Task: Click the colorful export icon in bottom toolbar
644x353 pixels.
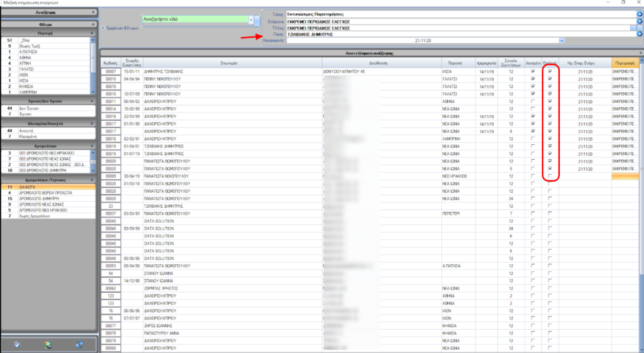Action: pyautogui.click(x=48, y=344)
